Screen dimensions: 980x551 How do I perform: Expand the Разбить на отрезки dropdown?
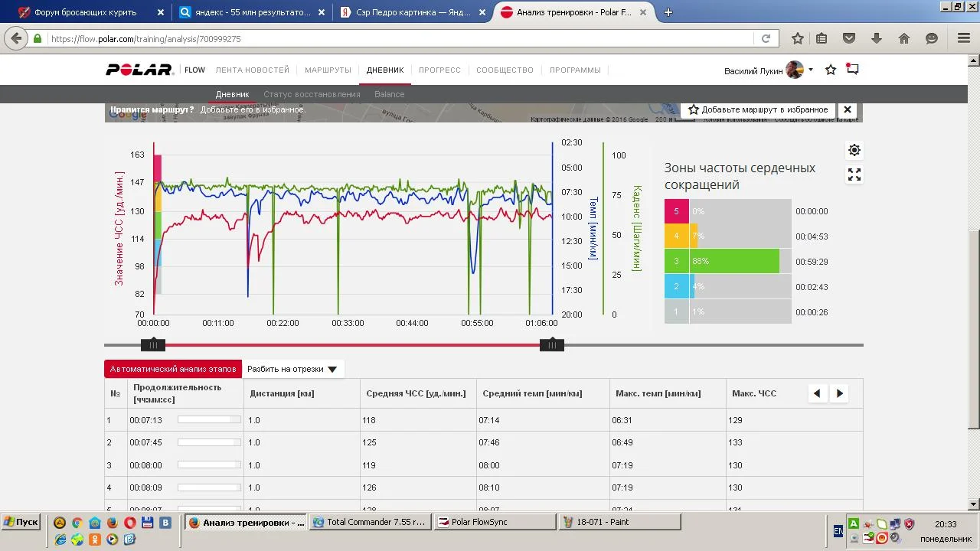[x=292, y=369]
